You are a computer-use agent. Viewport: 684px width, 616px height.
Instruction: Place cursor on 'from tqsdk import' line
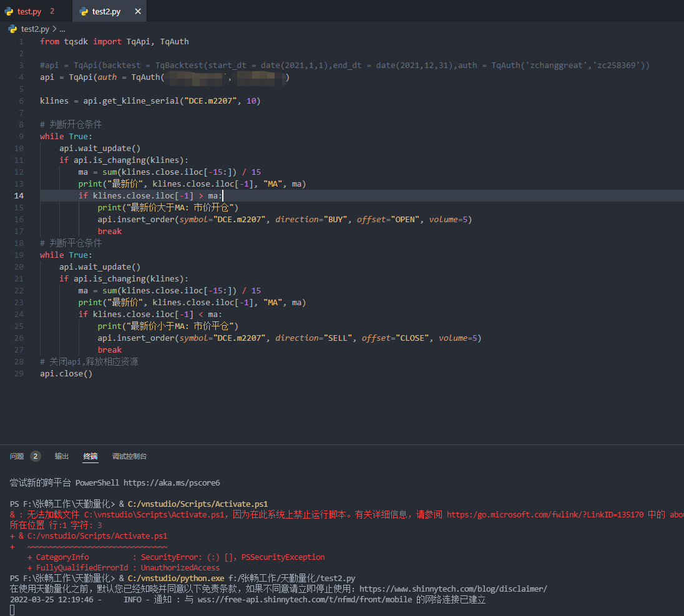point(114,42)
